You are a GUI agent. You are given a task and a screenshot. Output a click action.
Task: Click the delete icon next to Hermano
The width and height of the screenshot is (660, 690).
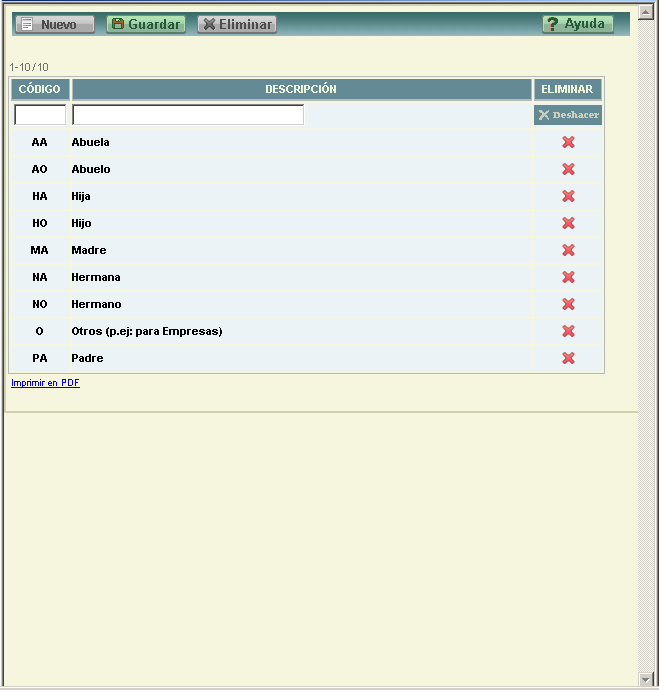[568, 304]
